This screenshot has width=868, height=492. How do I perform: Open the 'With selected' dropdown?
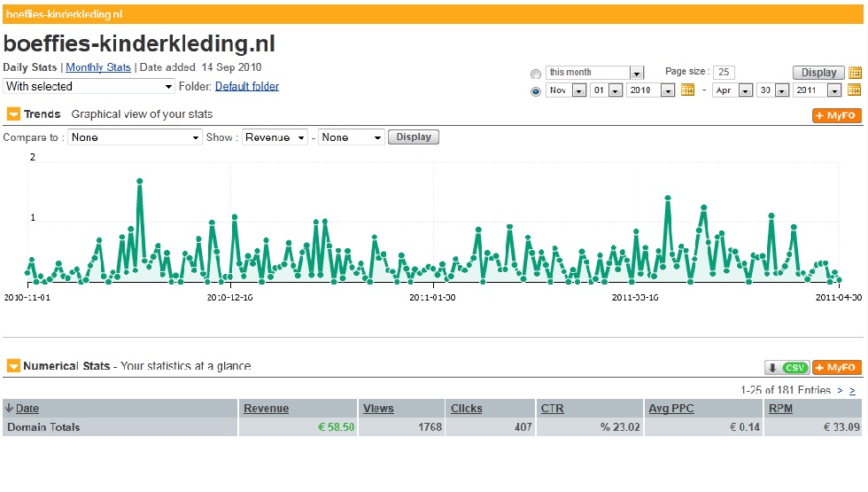(x=89, y=87)
